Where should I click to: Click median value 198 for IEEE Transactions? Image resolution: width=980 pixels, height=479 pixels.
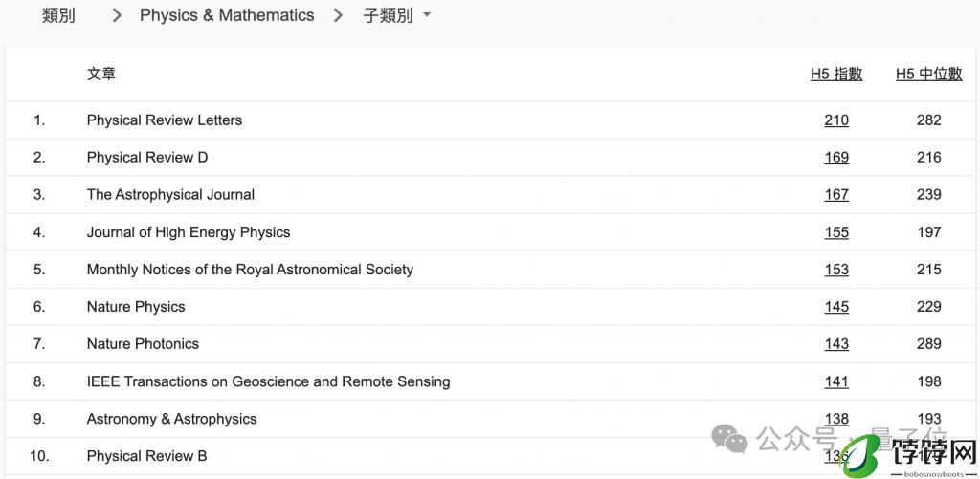928,381
